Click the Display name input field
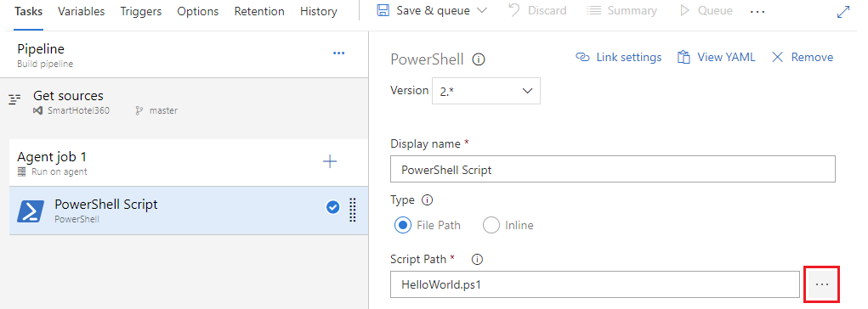This screenshot has height=309, width=868. (x=613, y=169)
